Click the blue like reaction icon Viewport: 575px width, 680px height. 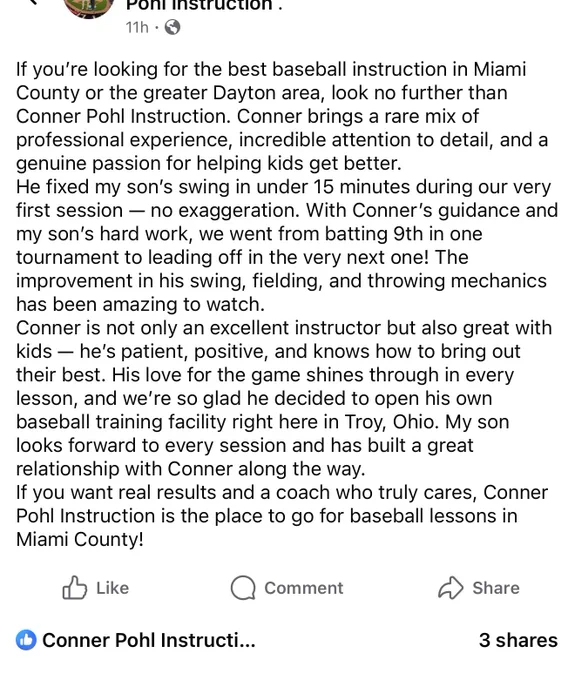click(26, 640)
